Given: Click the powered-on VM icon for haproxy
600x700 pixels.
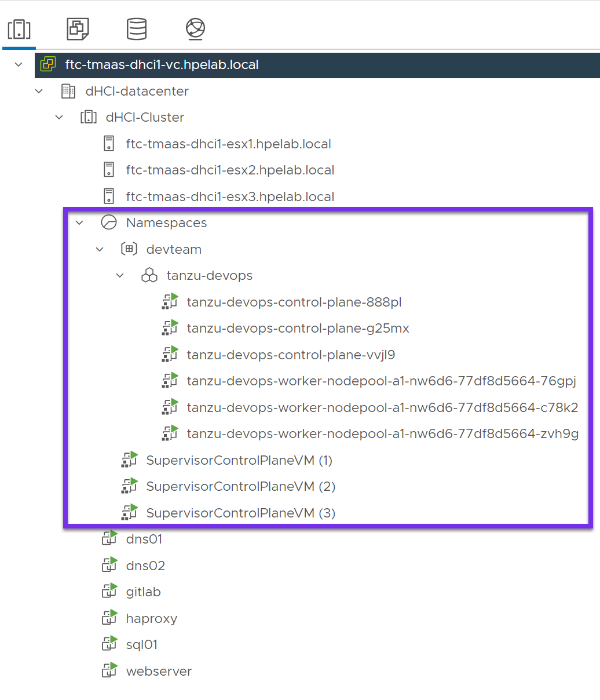Looking at the screenshot, I should pos(109,618).
